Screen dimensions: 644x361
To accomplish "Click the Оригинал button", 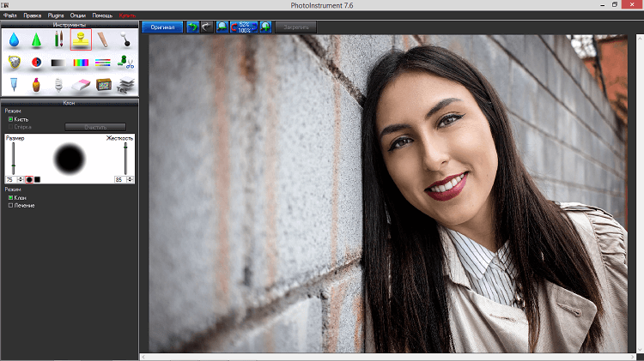I will [162, 27].
